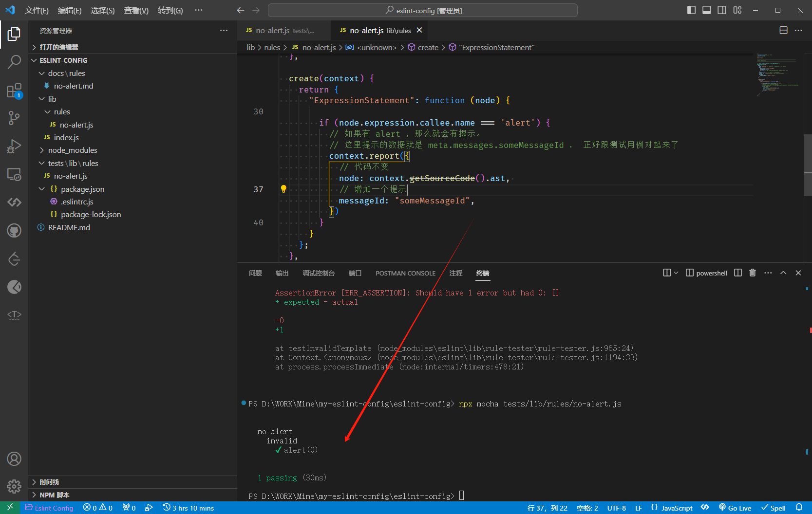This screenshot has width=812, height=514.
Task: Customize layout icon in title bar
Action: coord(737,10)
